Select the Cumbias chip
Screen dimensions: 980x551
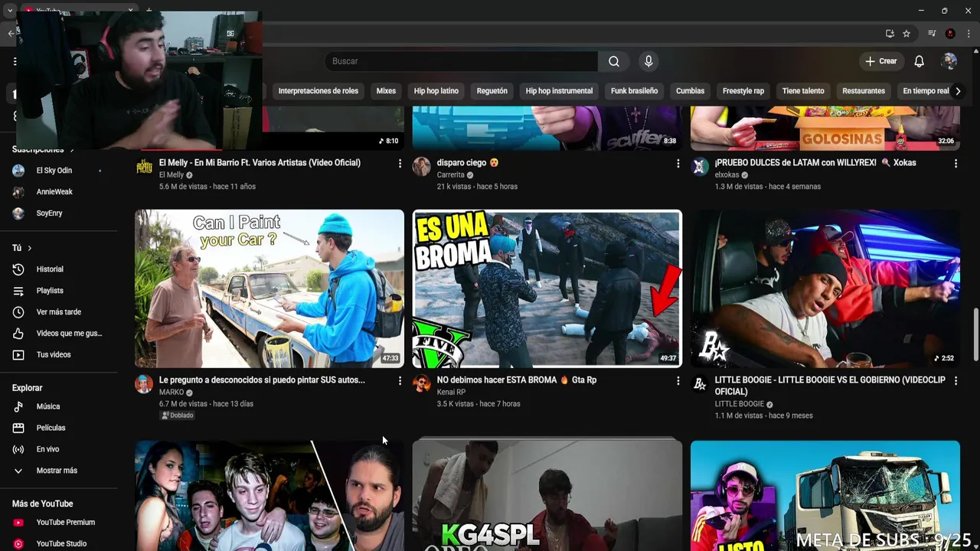pyautogui.click(x=690, y=91)
